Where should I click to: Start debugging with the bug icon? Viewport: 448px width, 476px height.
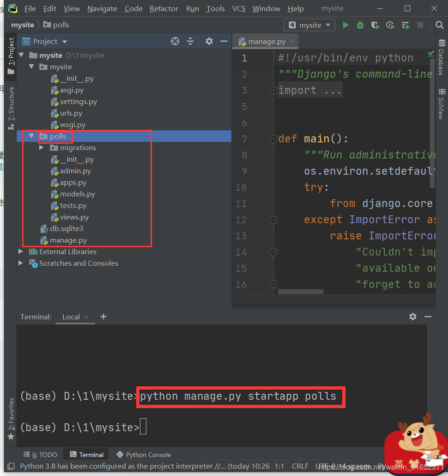tap(360, 25)
